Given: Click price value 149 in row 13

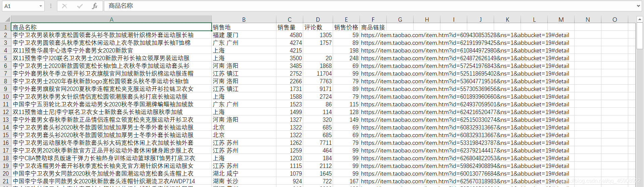Looking at the screenshot, I should click(346, 119).
